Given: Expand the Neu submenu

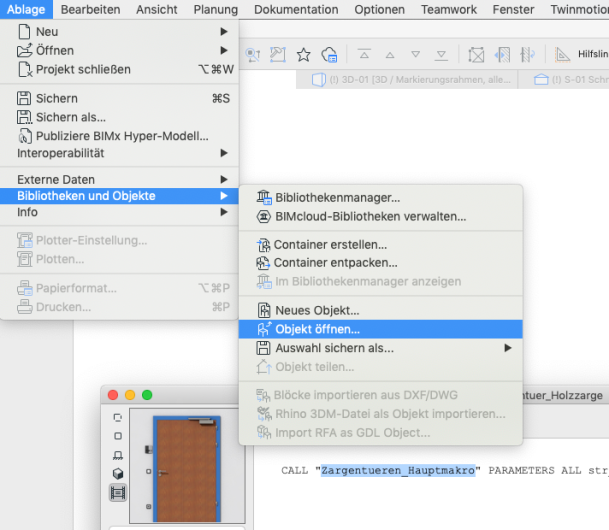Looking at the screenshot, I should pyautogui.click(x=120, y=31).
